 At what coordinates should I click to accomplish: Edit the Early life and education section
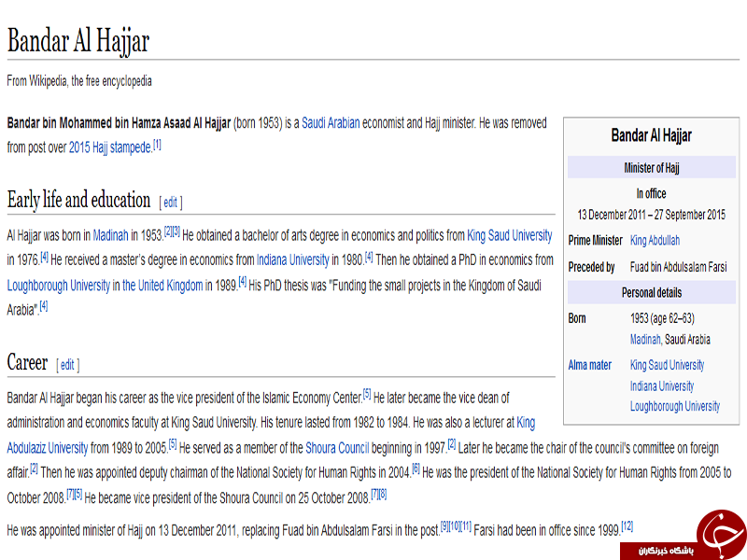(x=170, y=203)
